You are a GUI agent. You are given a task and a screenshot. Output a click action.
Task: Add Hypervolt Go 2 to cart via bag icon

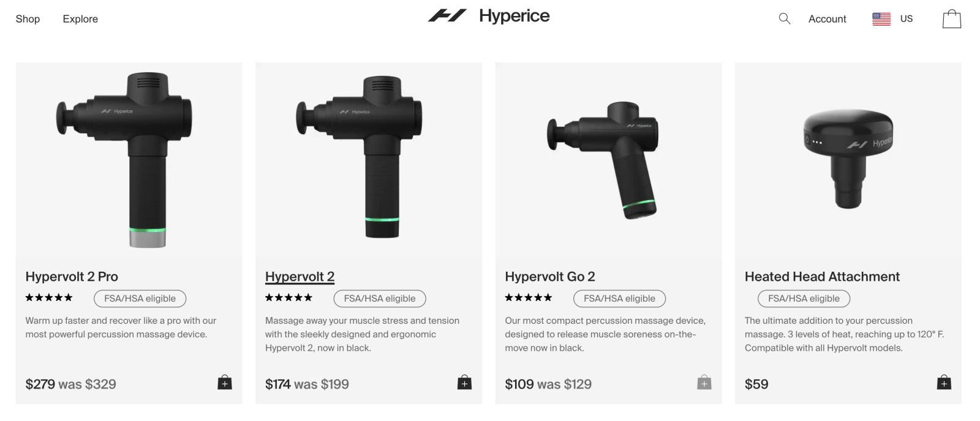[705, 382]
